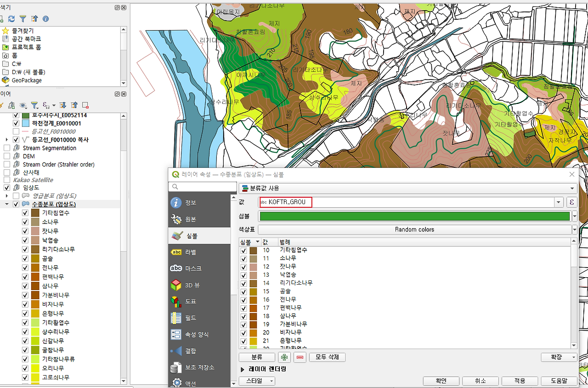Open the Layer Styling panel paintbrush icon
588x388 pixels.
pos(3,105)
